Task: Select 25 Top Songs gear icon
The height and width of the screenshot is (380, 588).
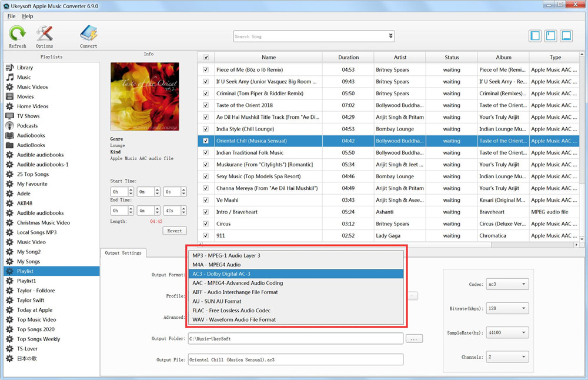Action: click(10, 175)
